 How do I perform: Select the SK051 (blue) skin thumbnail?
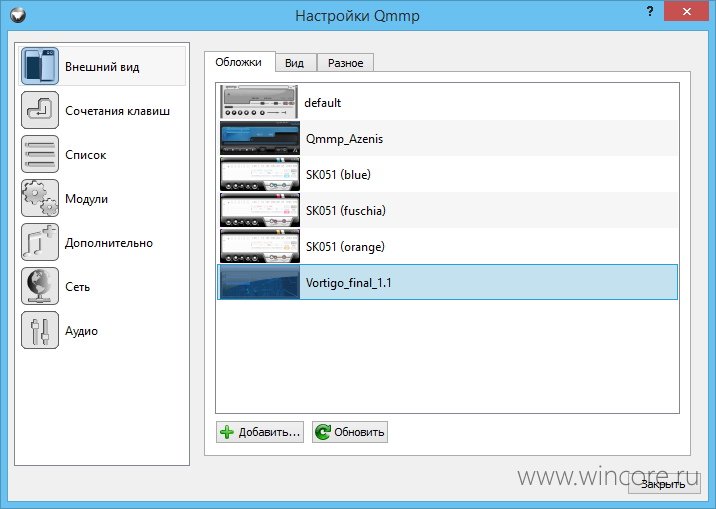tap(259, 174)
